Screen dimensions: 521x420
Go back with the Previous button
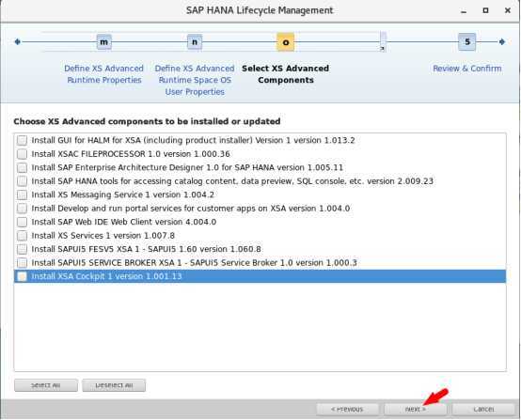[347, 410]
